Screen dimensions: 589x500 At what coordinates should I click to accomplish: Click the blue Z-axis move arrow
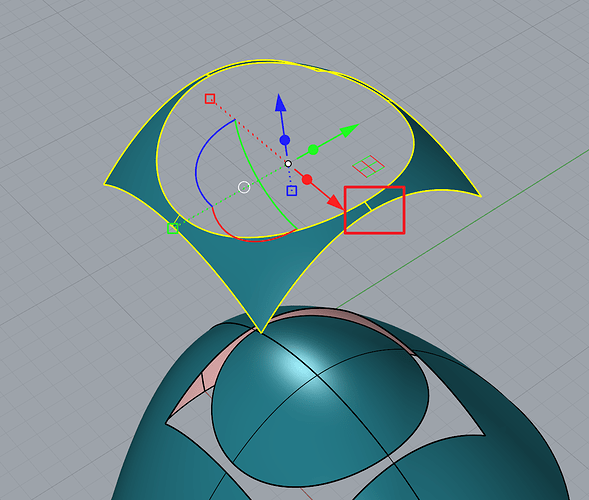(x=280, y=103)
